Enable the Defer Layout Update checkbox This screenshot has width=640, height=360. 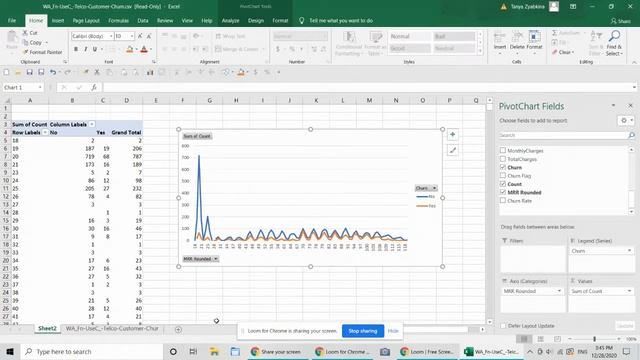click(503, 326)
